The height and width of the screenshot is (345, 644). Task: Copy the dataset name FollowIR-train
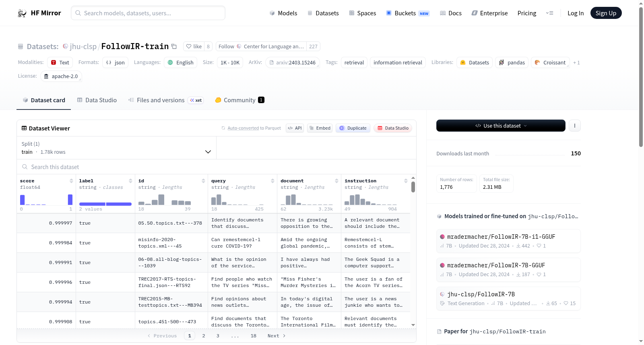point(174,46)
